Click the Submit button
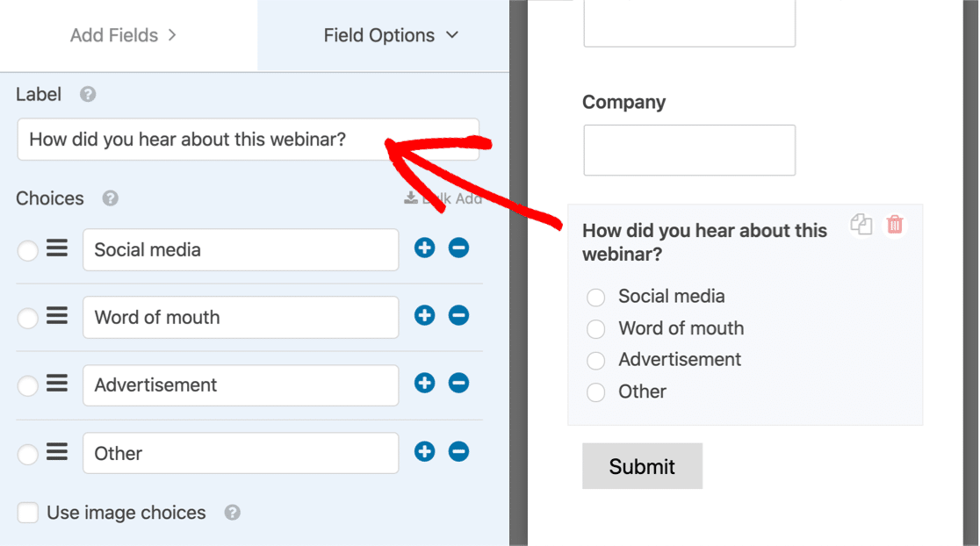The width and height of the screenshot is (980, 546). [642, 466]
